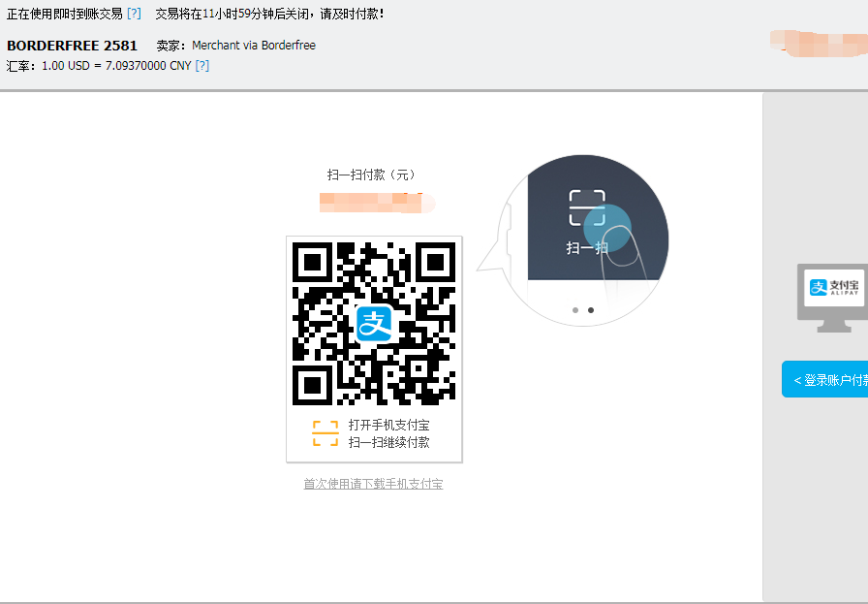Click the second pagination dot in the phone illustration

point(591,310)
